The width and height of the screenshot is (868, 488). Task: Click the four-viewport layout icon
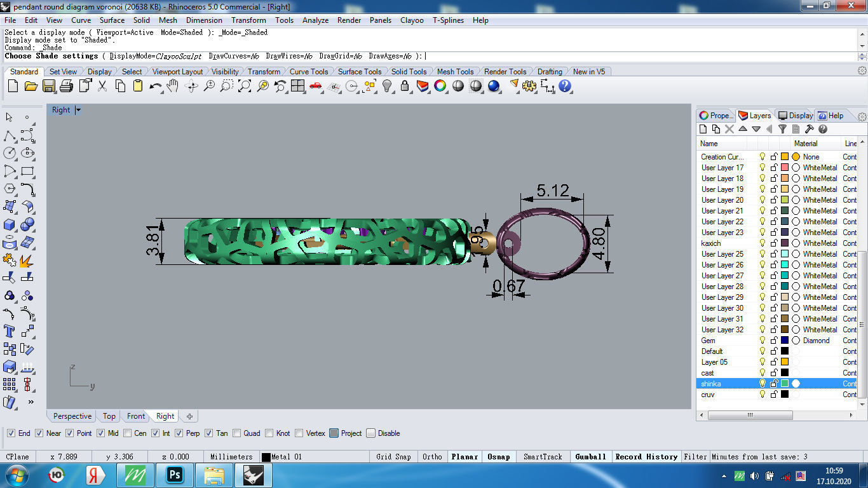(x=298, y=86)
